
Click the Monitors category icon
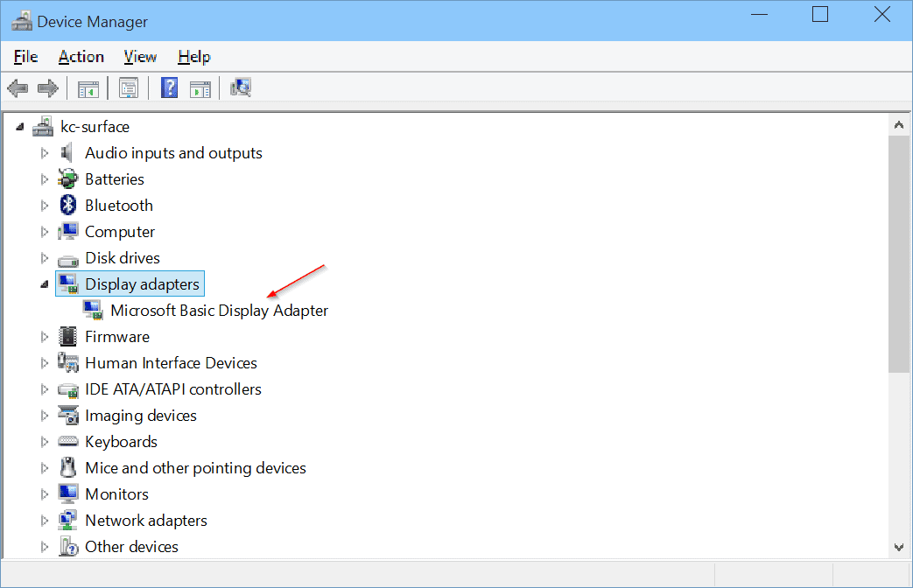[67, 493]
